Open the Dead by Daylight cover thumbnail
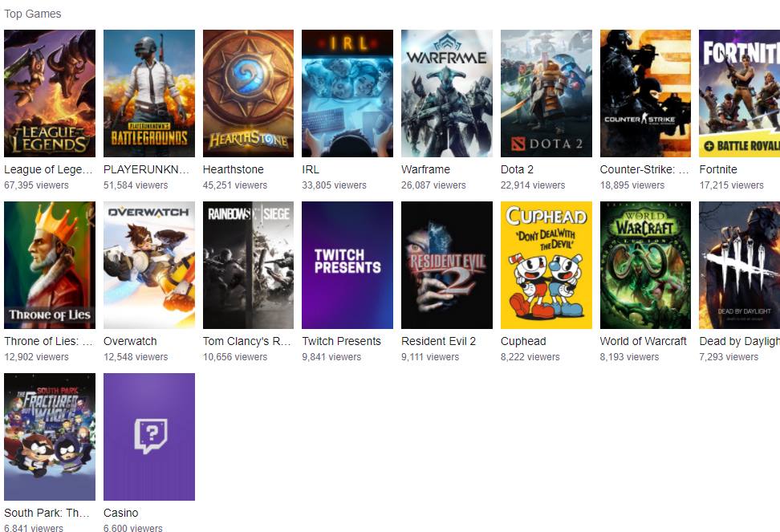 [x=740, y=265]
